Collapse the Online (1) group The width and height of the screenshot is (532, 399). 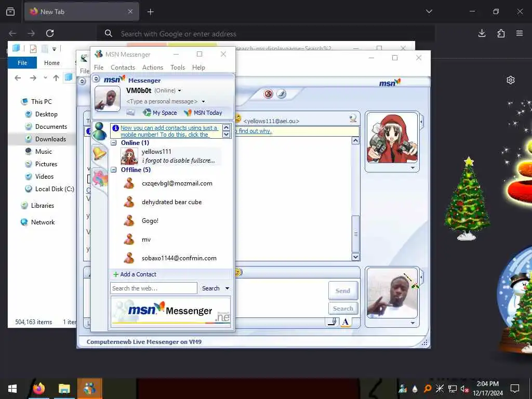coord(114,143)
